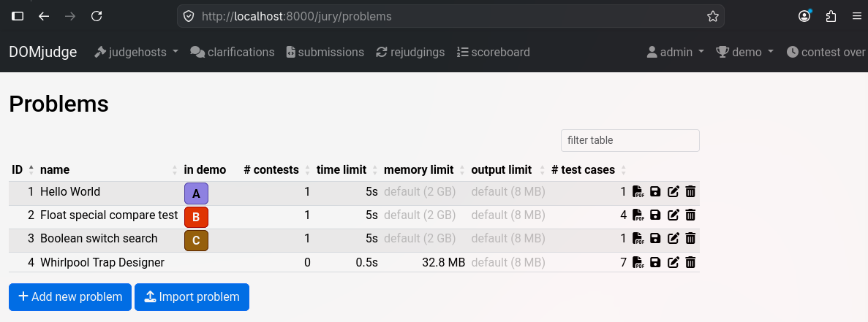View the Hello World problem PDF
This screenshot has width=868, height=322.
638,191
